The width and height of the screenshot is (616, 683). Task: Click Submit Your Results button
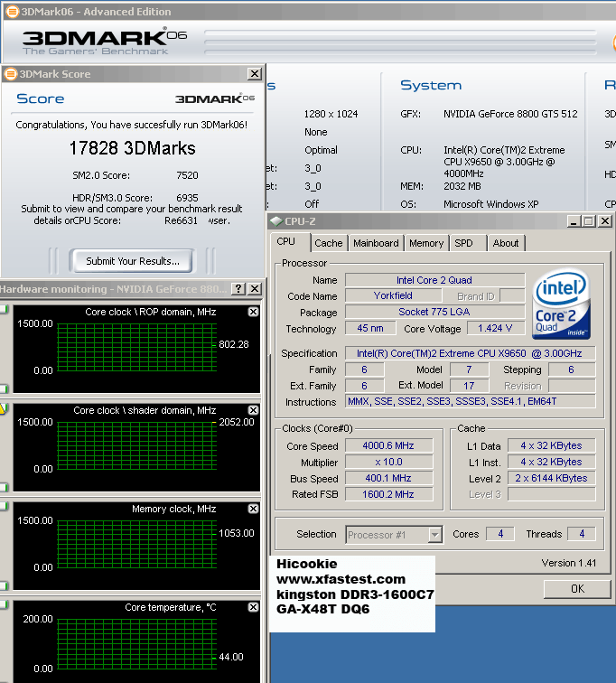pyautogui.click(x=133, y=261)
